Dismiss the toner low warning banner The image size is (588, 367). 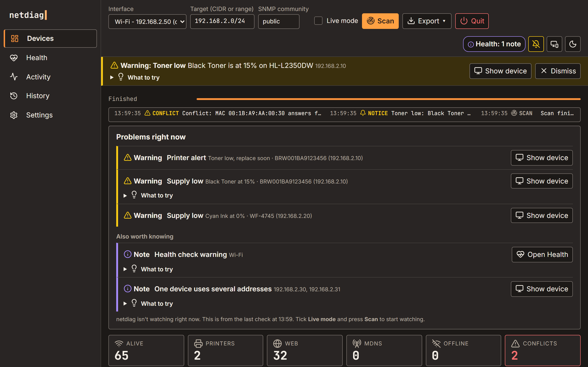[x=558, y=71]
